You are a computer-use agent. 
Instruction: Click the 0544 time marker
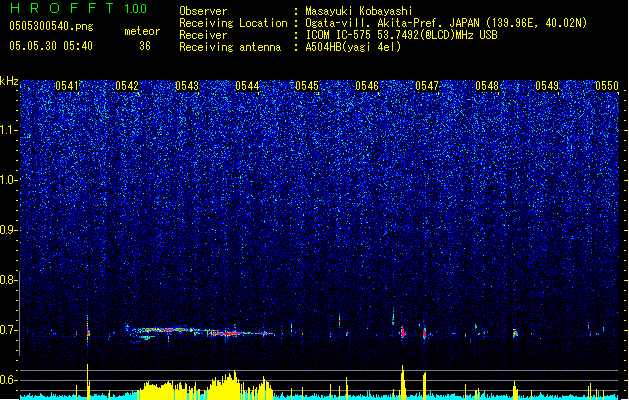click(x=247, y=86)
